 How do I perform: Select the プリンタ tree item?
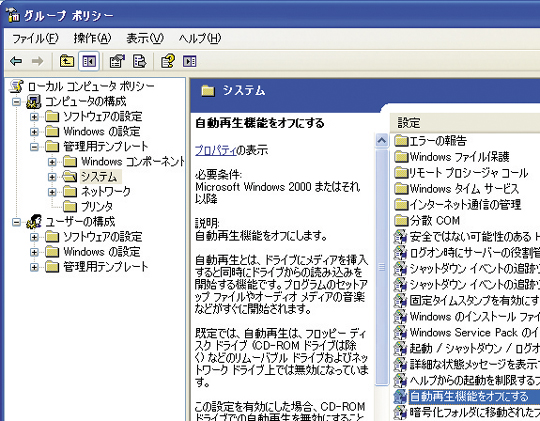tap(97, 206)
